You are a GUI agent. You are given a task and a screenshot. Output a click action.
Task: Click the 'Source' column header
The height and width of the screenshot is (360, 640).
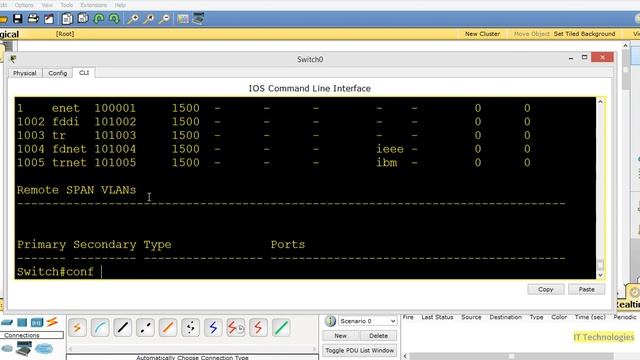click(471, 317)
